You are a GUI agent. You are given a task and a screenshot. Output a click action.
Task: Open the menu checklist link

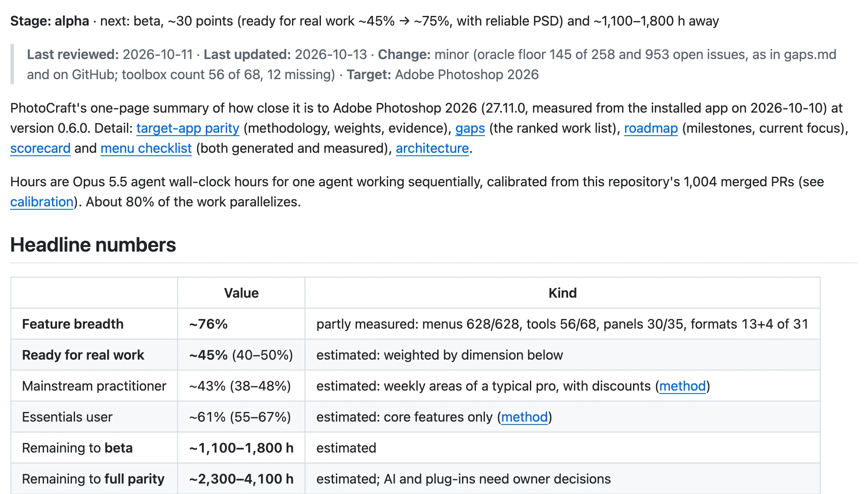[146, 148]
